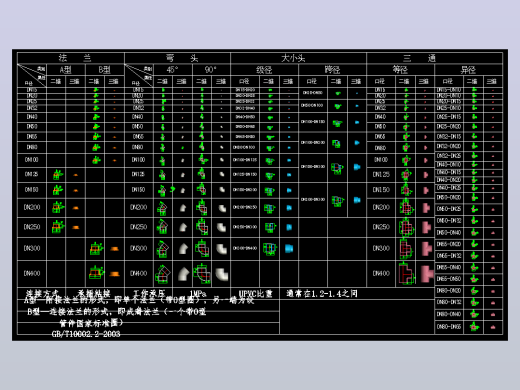Select the 管件国家标准图 note line
The width and height of the screenshot is (520, 390).
(x=91, y=323)
